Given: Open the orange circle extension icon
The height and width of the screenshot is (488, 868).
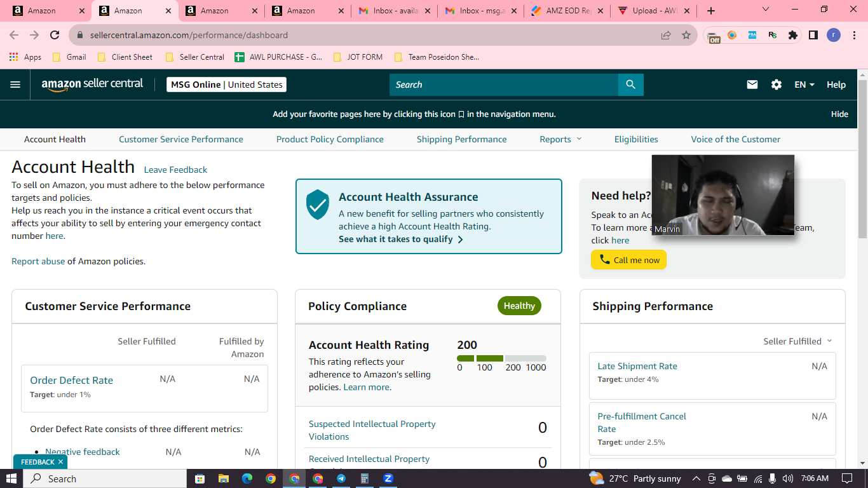Looking at the screenshot, I should click(x=732, y=36).
